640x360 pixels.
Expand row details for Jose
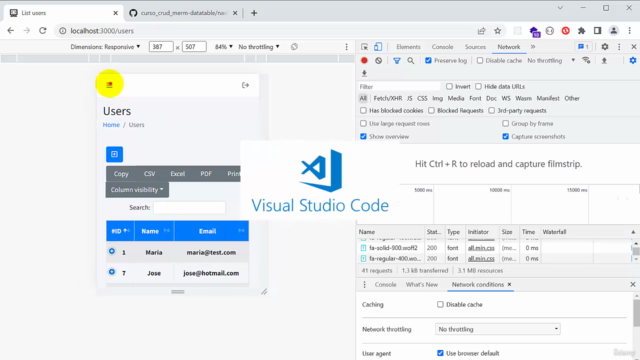coord(112,271)
